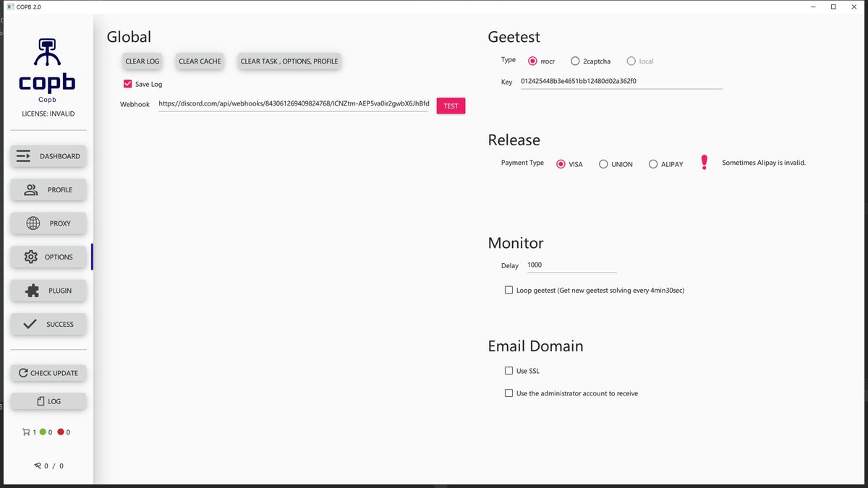
Task: Click the Payment Type label
Action: click(522, 163)
